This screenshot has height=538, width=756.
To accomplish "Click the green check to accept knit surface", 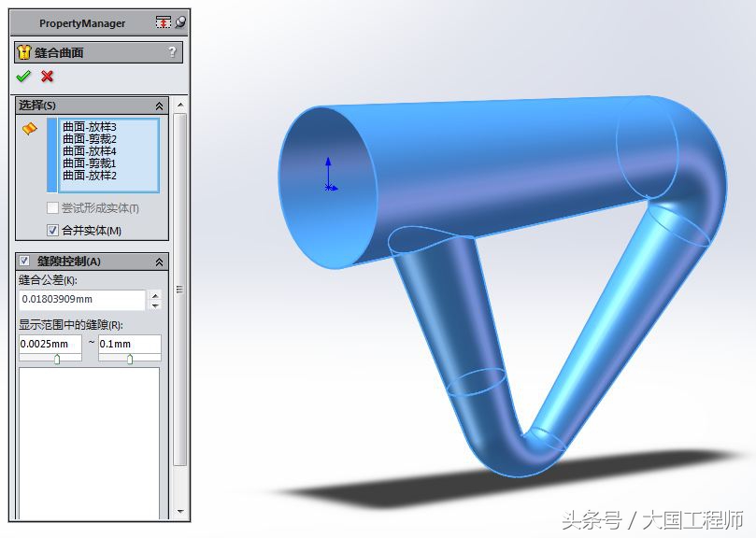I will 23,76.
